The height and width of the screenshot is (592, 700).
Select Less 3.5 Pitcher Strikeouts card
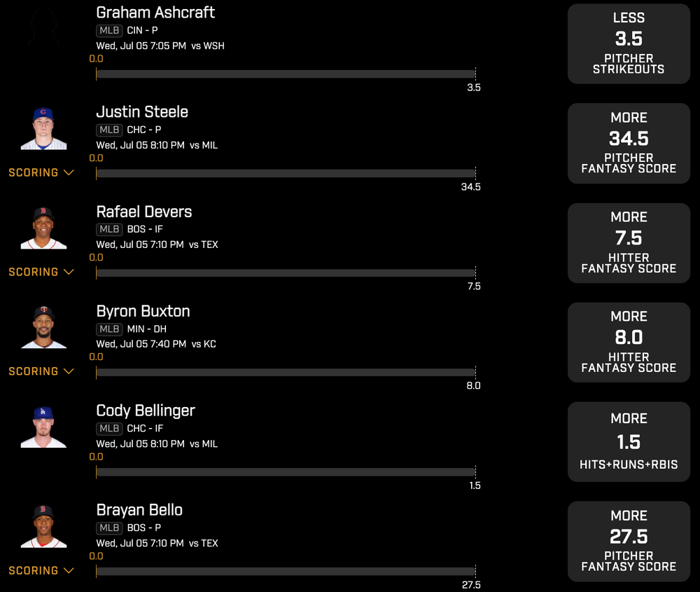tap(629, 43)
